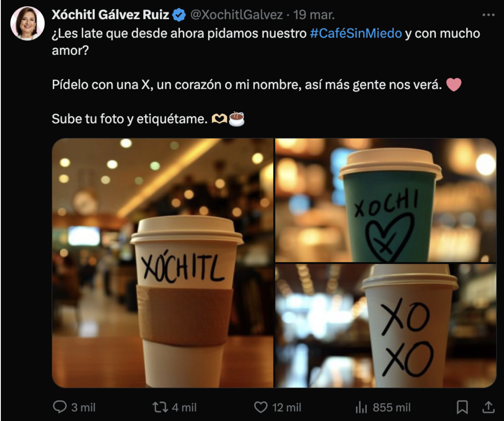Click the 3 mil replies count
Image resolution: width=504 pixels, height=421 pixels.
83,407
